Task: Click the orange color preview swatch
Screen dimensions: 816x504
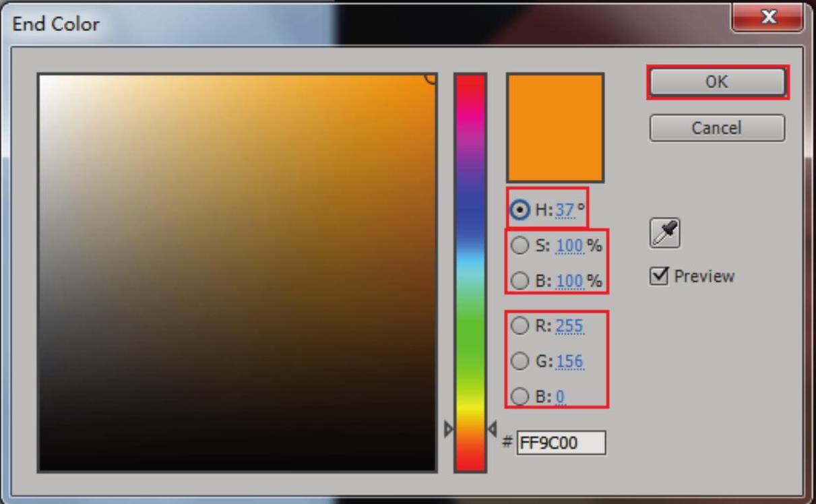Action: click(x=555, y=128)
